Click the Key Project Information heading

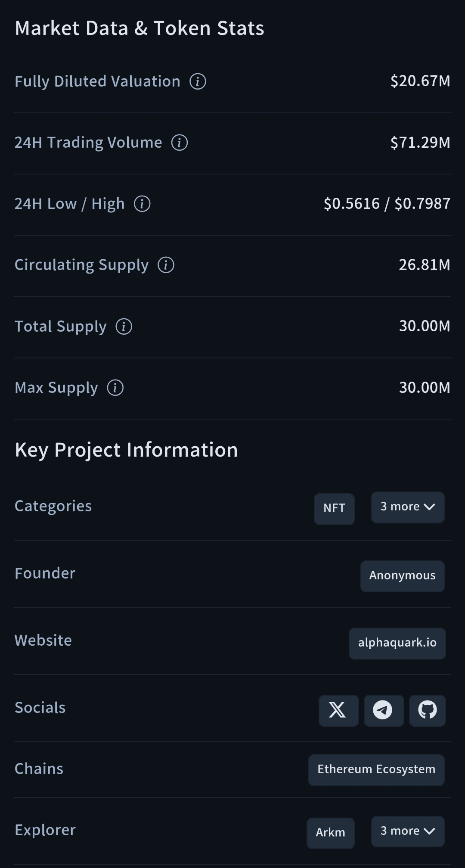point(126,450)
